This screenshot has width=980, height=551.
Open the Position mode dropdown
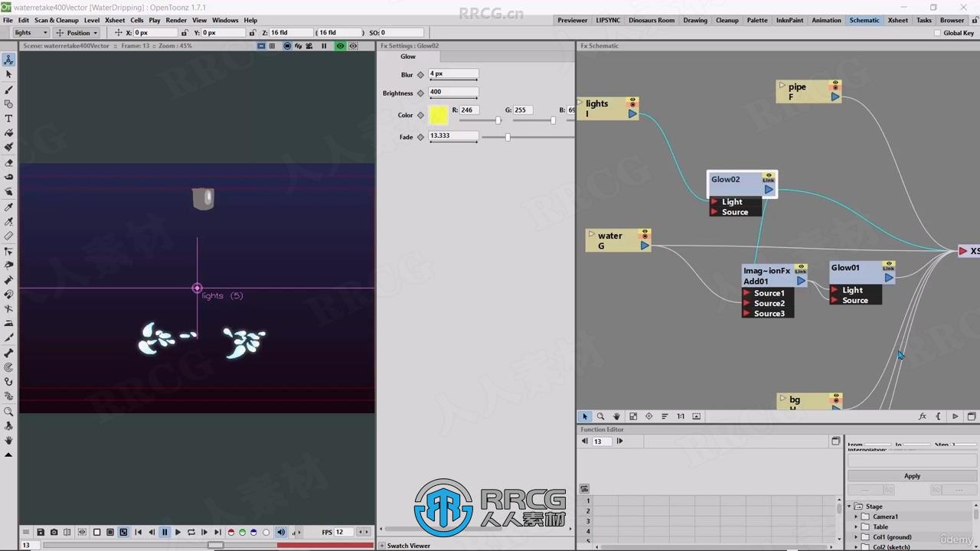click(77, 33)
